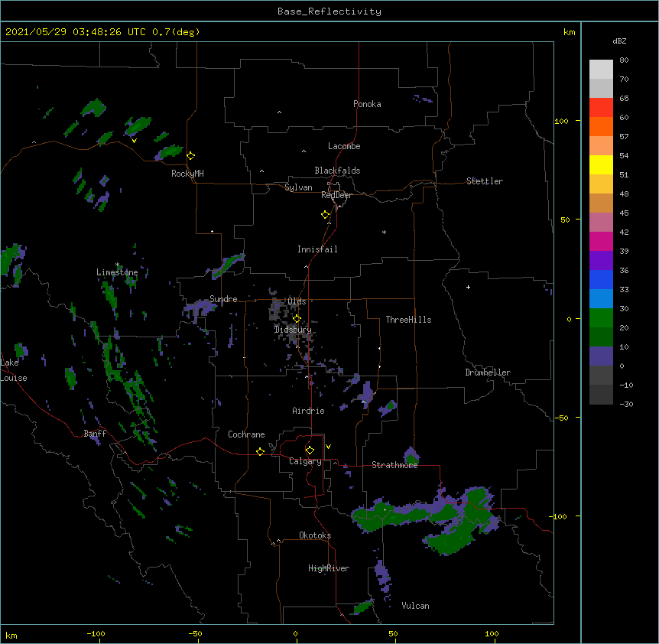Click the Strathmore city label

[x=394, y=465]
